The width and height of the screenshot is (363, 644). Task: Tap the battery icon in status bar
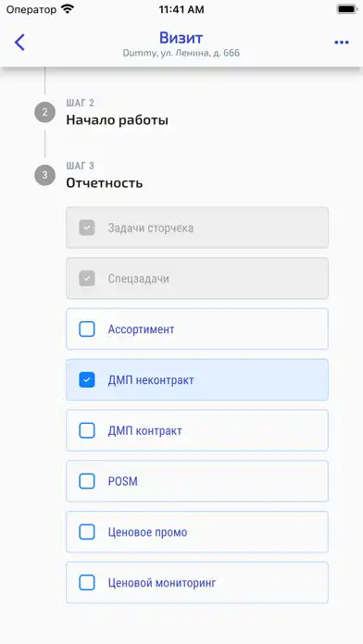(346, 9)
